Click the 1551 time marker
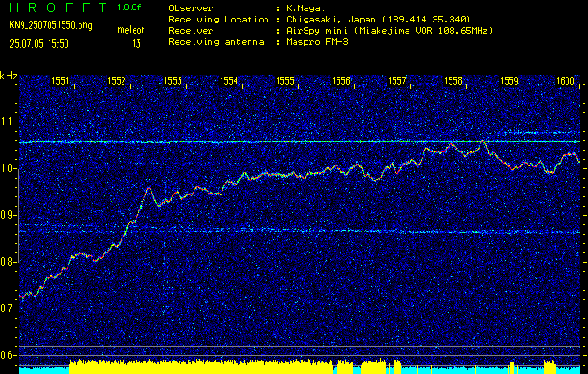This screenshot has height=374, width=588. pyautogui.click(x=61, y=81)
